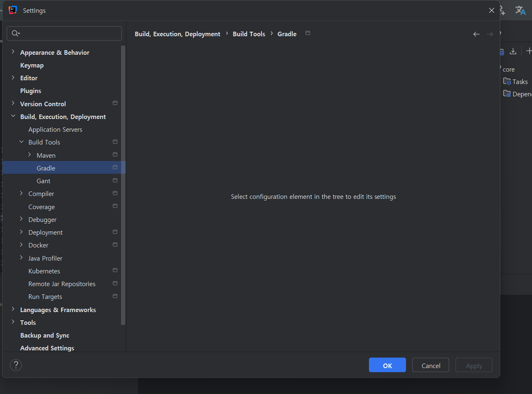Viewport: 532px width, 394px height.
Task: Click the search magnifier icon in Settings
Action: [16, 33]
